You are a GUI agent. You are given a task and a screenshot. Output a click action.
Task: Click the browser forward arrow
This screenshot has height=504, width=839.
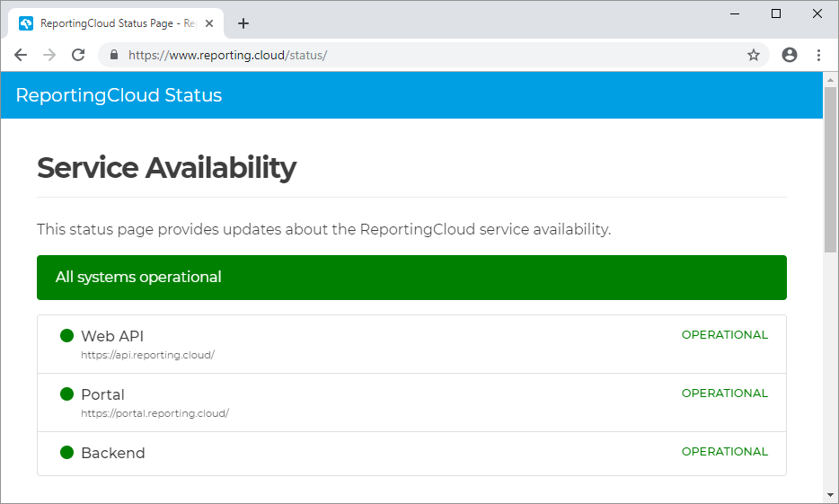point(49,55)
